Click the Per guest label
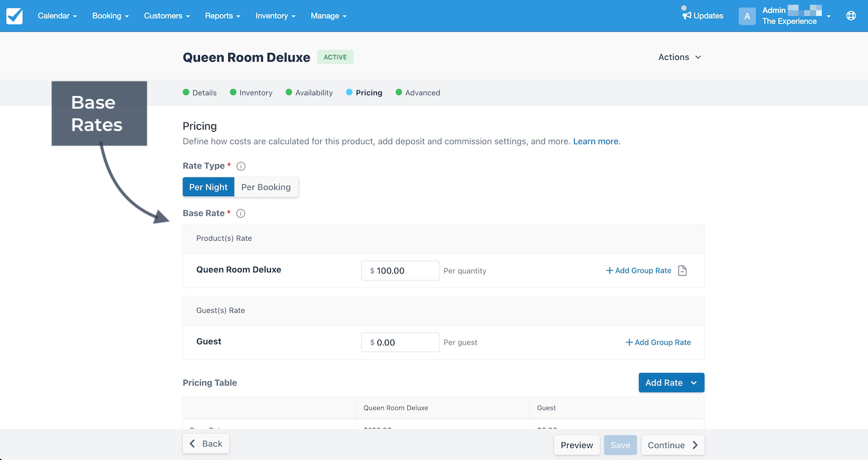 click(460, 342)
